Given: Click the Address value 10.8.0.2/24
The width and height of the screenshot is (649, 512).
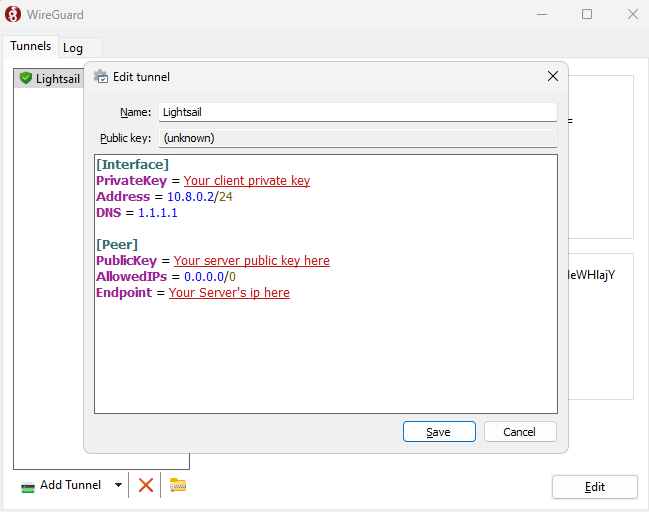Looking at the screenshot, I should (x=200, y=197).
